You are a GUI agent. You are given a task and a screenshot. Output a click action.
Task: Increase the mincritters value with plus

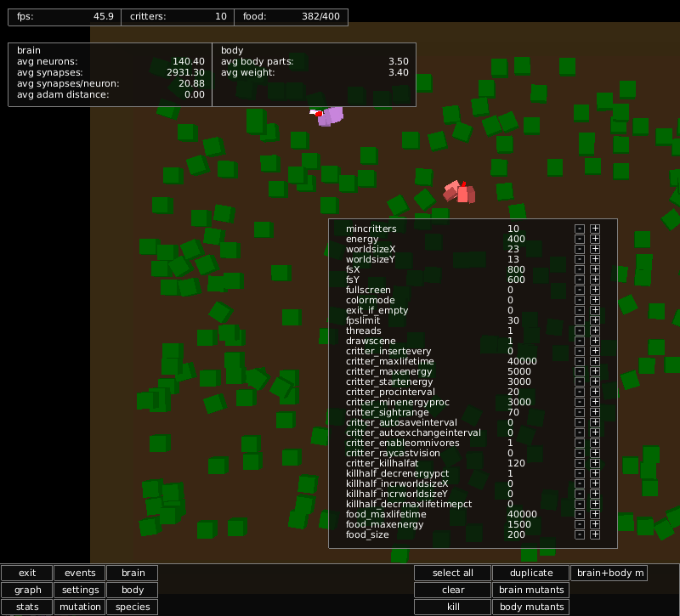point(595,229)
